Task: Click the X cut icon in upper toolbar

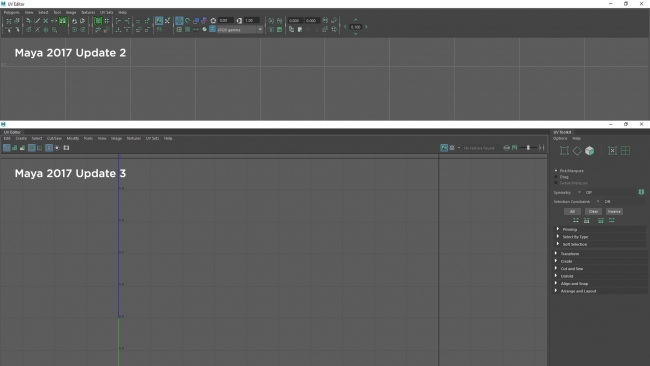Action: click(x=46, y=21)
